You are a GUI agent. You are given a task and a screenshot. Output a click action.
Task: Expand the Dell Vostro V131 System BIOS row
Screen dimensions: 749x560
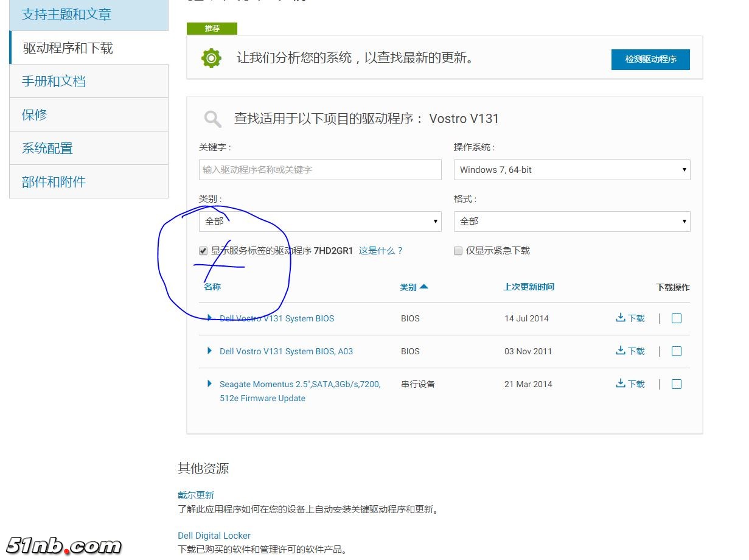point(210,318)
